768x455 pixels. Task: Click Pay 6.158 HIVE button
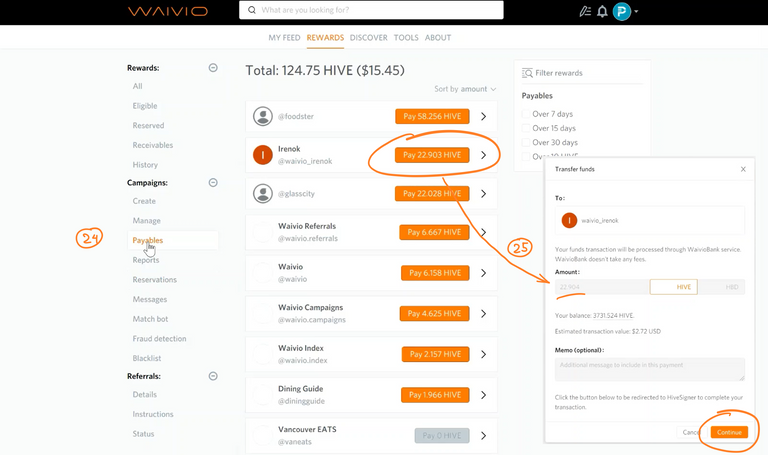435,273
